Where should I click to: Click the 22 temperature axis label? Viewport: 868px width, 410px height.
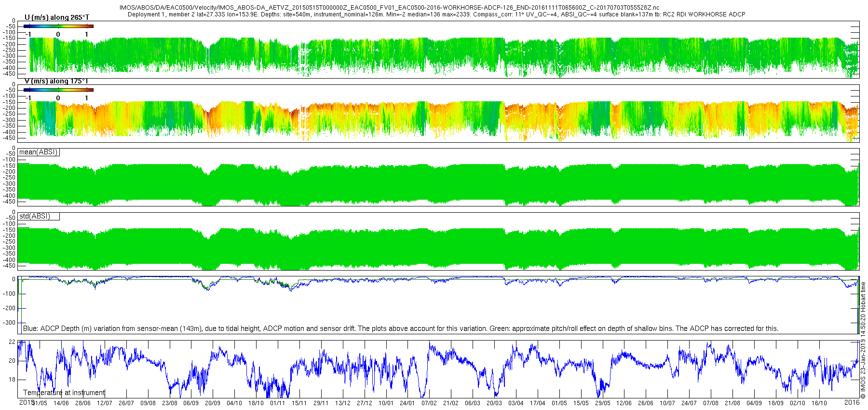coord(13,342)
